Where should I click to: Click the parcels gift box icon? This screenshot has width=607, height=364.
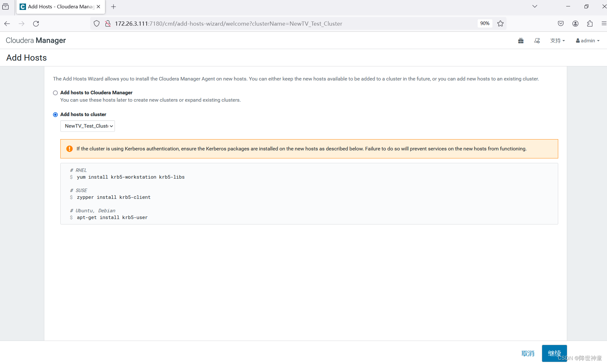pyautogui.click(x=521, y=40)
